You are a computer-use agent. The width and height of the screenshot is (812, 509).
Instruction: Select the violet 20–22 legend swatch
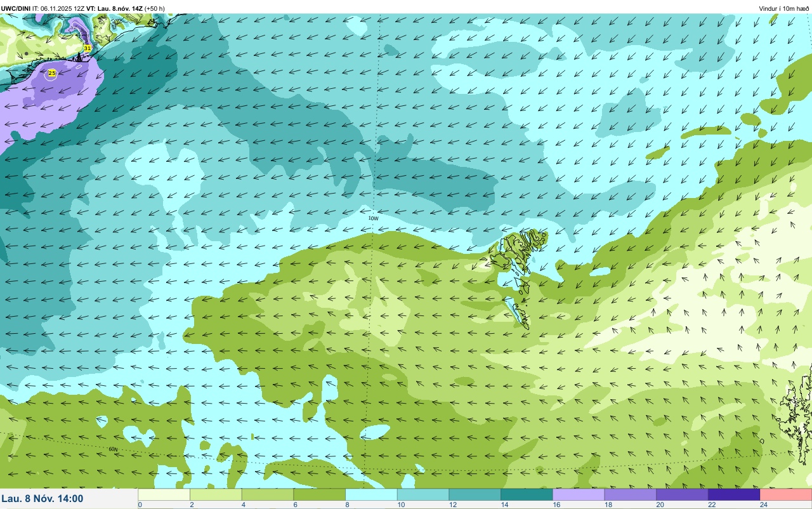click(682, 494)
